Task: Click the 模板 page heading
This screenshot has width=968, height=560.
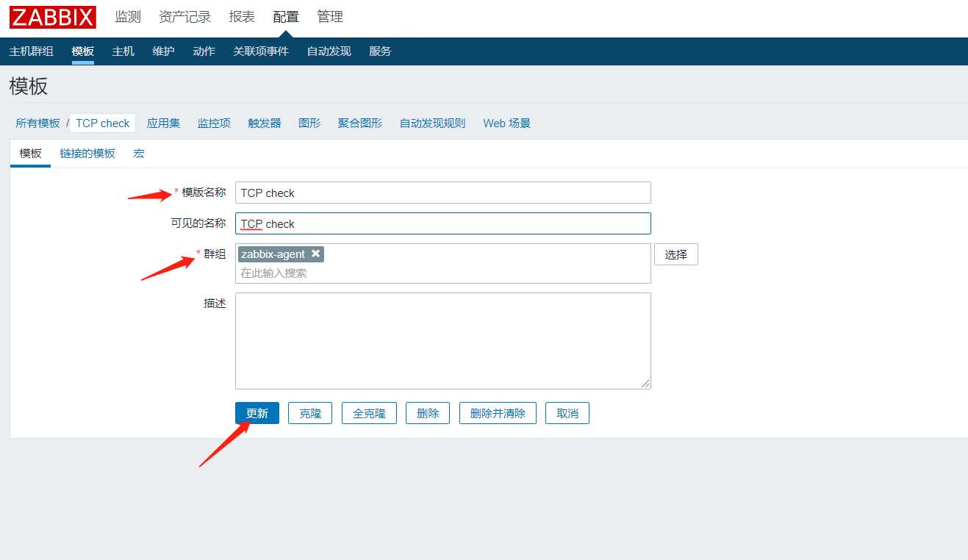Action: tap(29, 86)
